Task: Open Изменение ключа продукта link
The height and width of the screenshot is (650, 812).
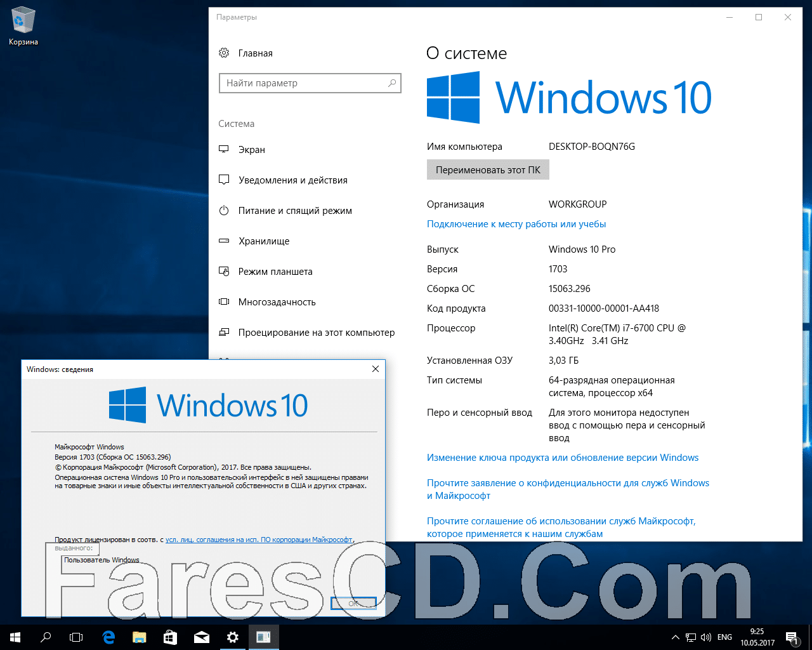Action: point(563,458)
